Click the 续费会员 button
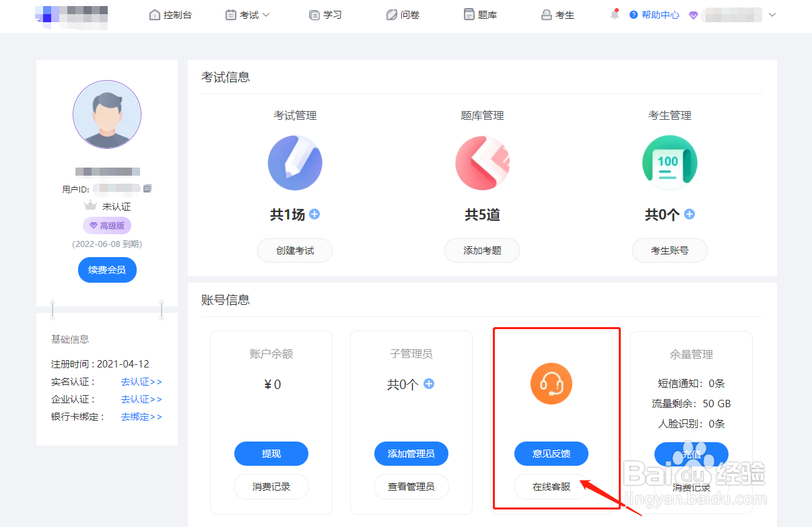Screen dimensions: 812x527 [x=107, y=270]
